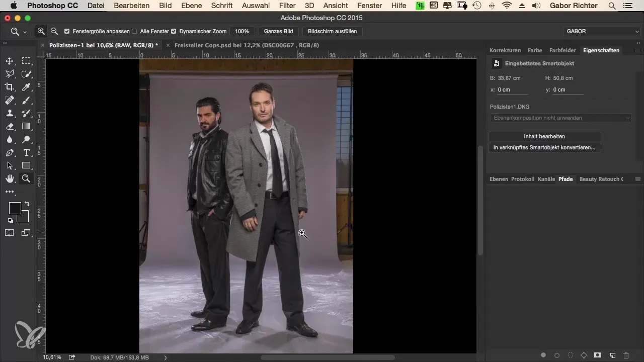
Task: Switch to the Korrekturen panel tab
Action: click(505, 50)
